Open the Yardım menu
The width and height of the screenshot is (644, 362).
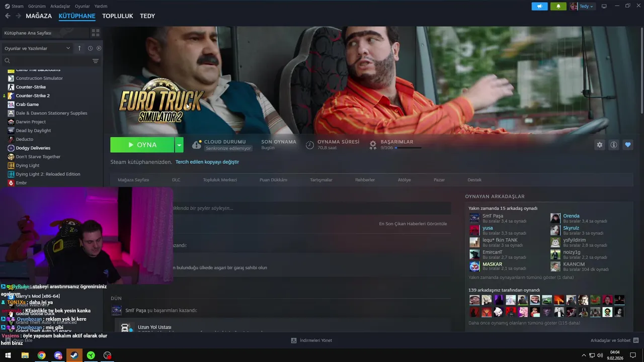coord(101,7)
